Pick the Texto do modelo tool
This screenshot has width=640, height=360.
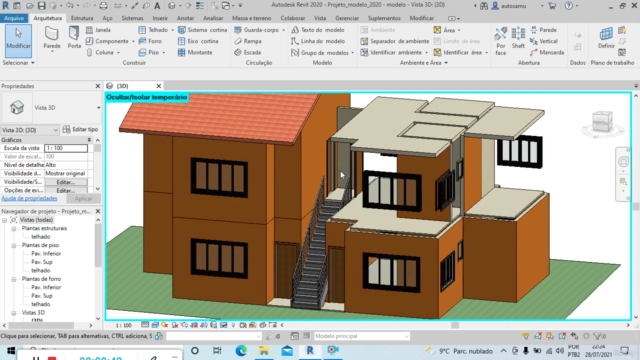coord(318,30)
